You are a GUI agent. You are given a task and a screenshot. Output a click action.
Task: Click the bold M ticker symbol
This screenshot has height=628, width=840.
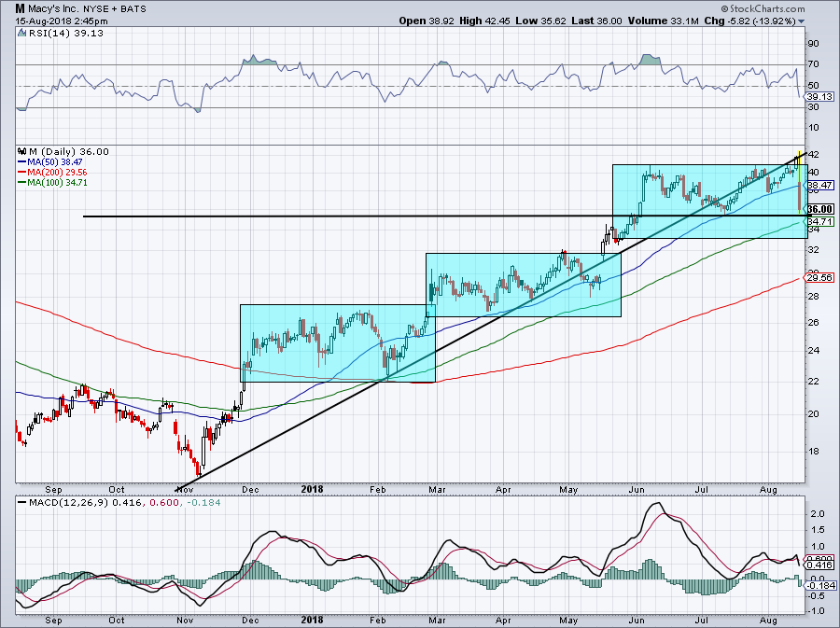pyautogui.click(x=20, y=8)
